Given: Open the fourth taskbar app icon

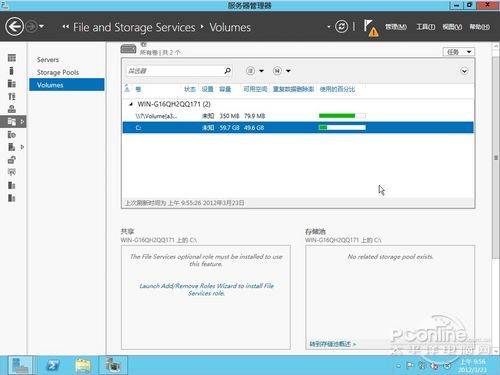Looking at the screenshot, I should (x=113, y=365).
